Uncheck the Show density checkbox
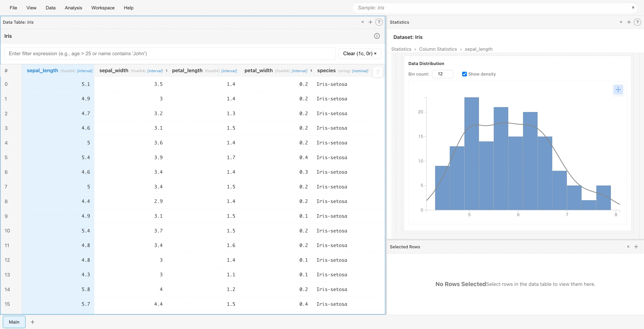 464,74
